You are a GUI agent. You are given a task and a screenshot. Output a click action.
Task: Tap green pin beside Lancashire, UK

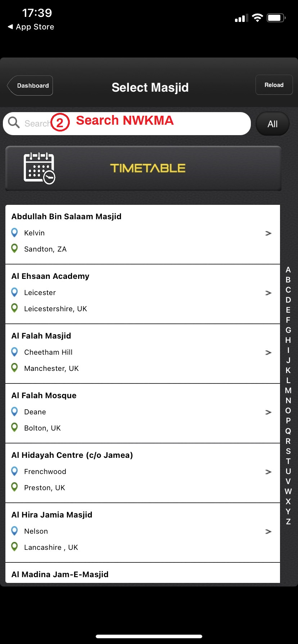pyautogui.click(x=14, y=547)
